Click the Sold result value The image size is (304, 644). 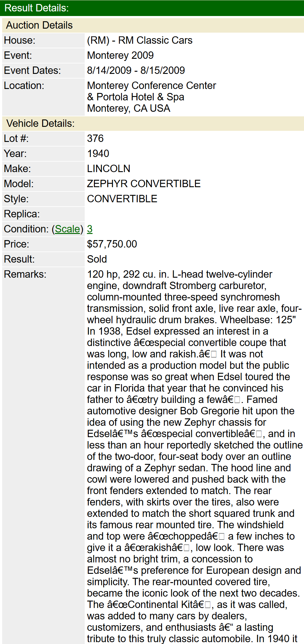(97, 259)
